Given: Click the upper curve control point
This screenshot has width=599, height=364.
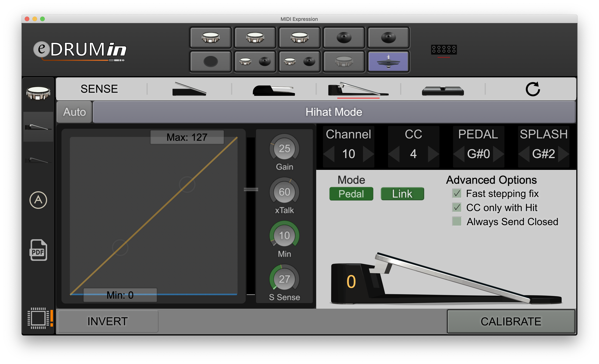Looking at the screenshot, I should pos(187,185).
